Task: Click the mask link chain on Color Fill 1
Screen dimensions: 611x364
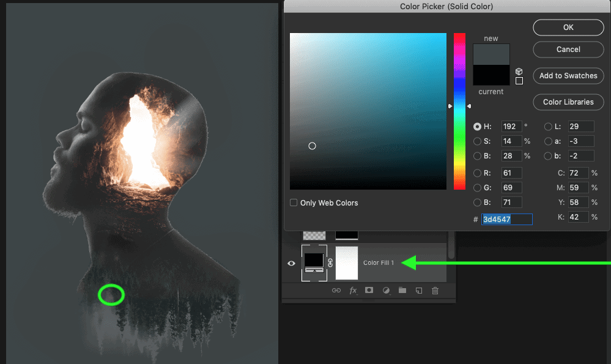Action: pos(330,263)
